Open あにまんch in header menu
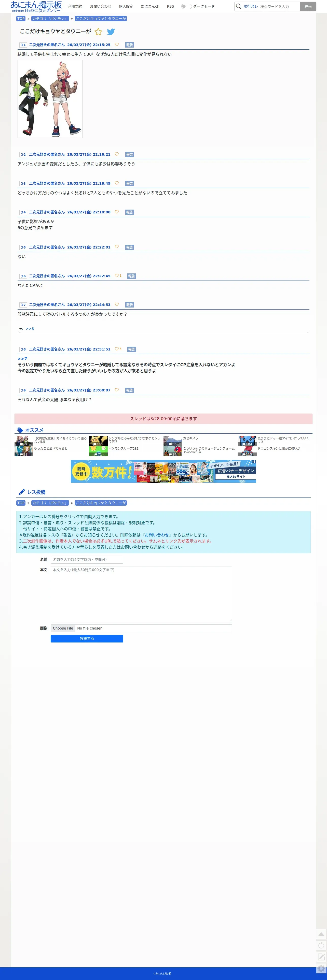The width and height of the screenshot is (327, 980). tap(150, 6)
